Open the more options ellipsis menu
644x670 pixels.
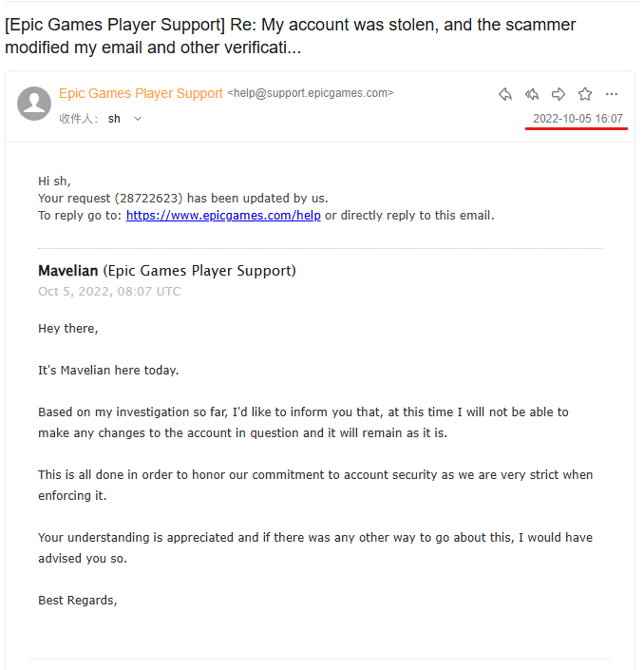tap(612, 94)
